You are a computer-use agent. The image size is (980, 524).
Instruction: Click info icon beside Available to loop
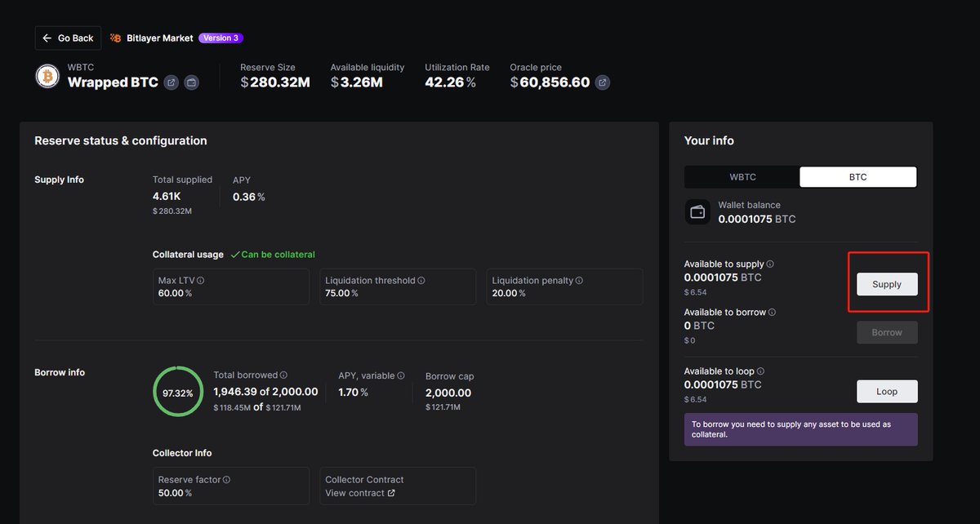(x=761, y=371)
